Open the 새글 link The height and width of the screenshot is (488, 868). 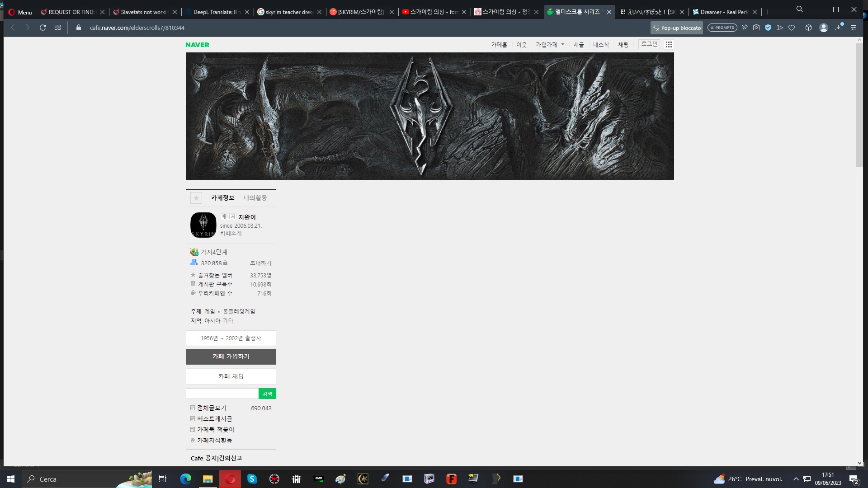click(x=579, y=45)
